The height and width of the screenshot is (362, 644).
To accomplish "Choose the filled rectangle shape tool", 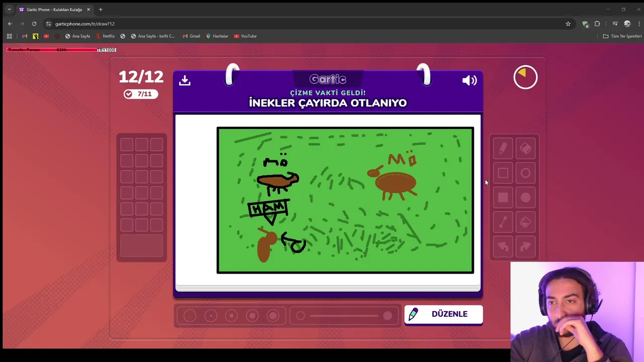I will point(503,198).
